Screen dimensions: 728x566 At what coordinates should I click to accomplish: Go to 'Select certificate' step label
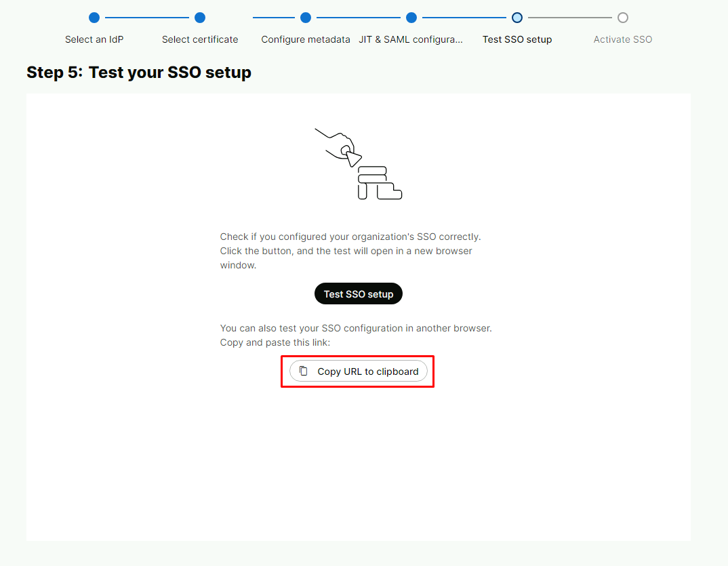(x=200, y=39)
